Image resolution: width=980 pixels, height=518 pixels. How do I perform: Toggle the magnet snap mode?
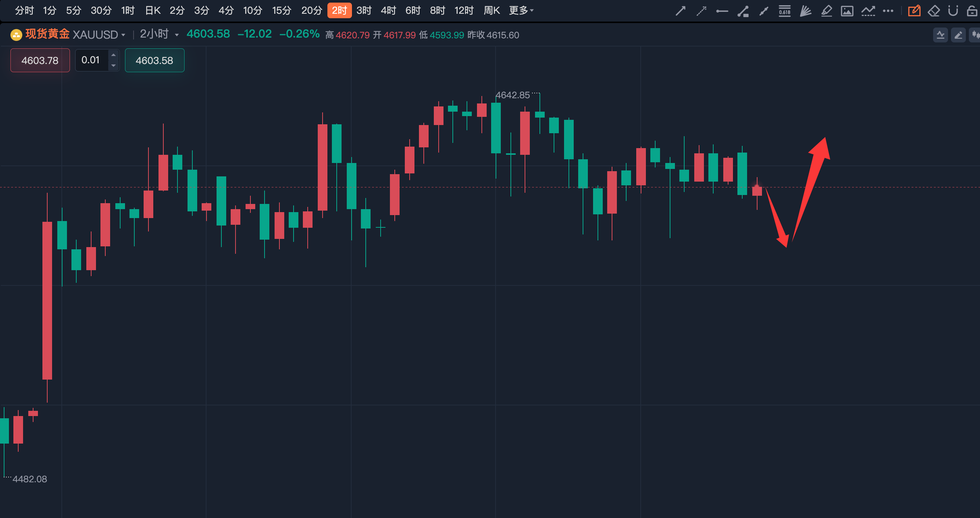[x=952, y=11]
